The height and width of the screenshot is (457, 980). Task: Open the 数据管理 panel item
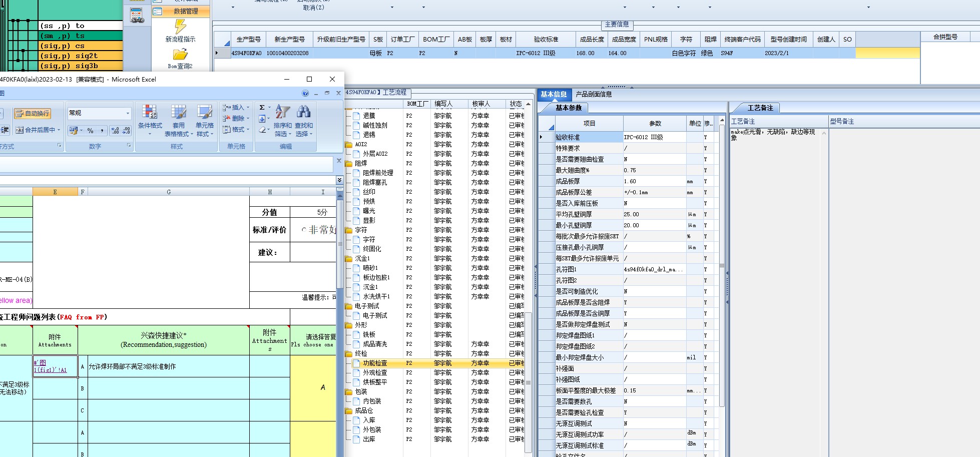(x=181, y=11)
